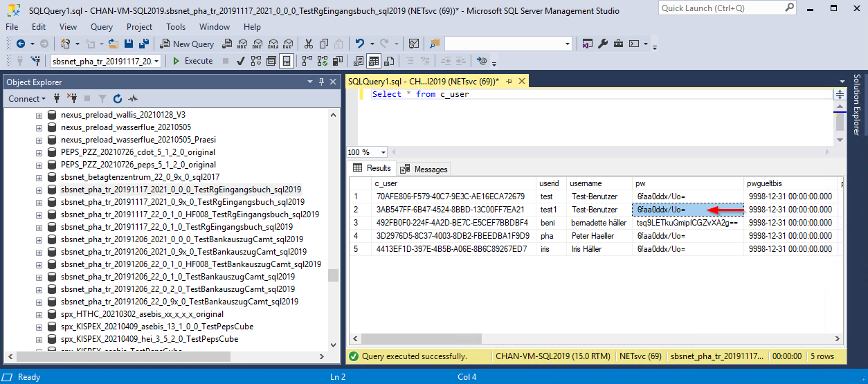The height and width of the screenshot is (384, 868).
Task: Refresh the Object Explorer tree
Action: (x=118, y=99)
